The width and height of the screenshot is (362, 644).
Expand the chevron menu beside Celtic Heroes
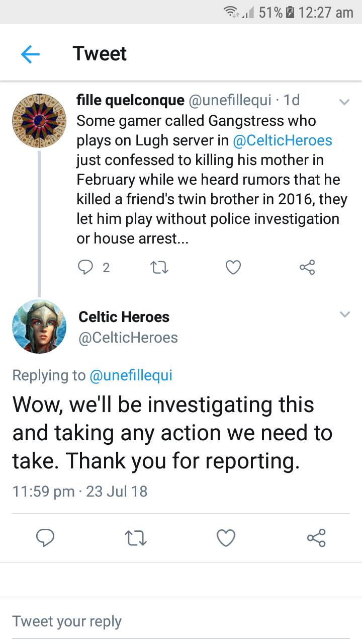(344, 314)
